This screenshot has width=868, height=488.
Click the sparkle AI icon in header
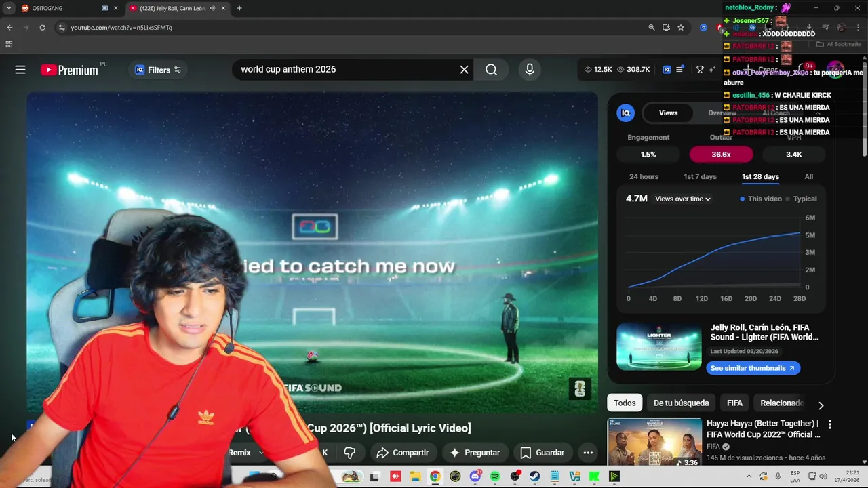712,69
